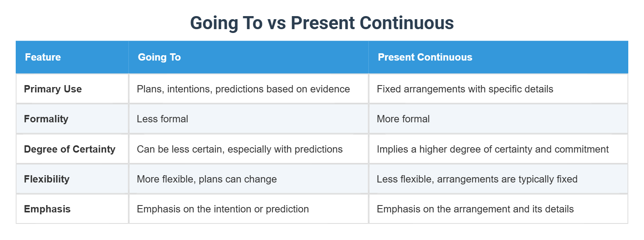Viewport: 644px width, 240px height.
Task: Select the 'Less formal' cell
Action: [163, 119]
